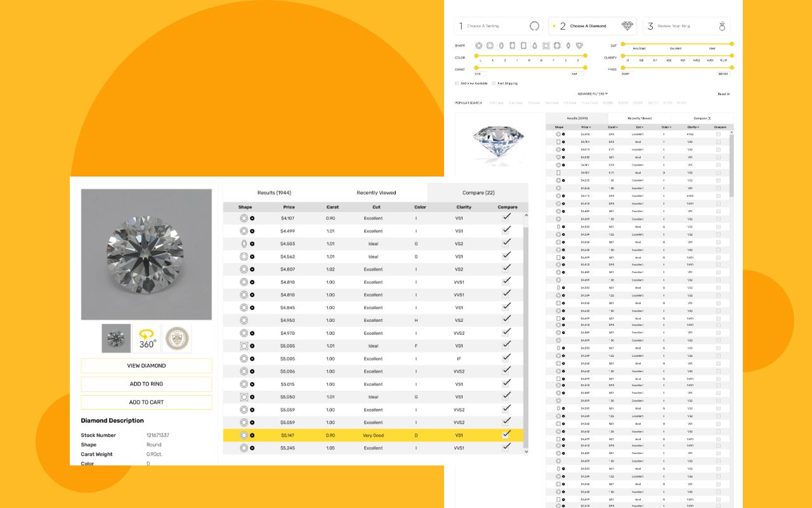Expand the Advance Filters section
This screenshot has width=812, height=508.
(x=593, y=93)
